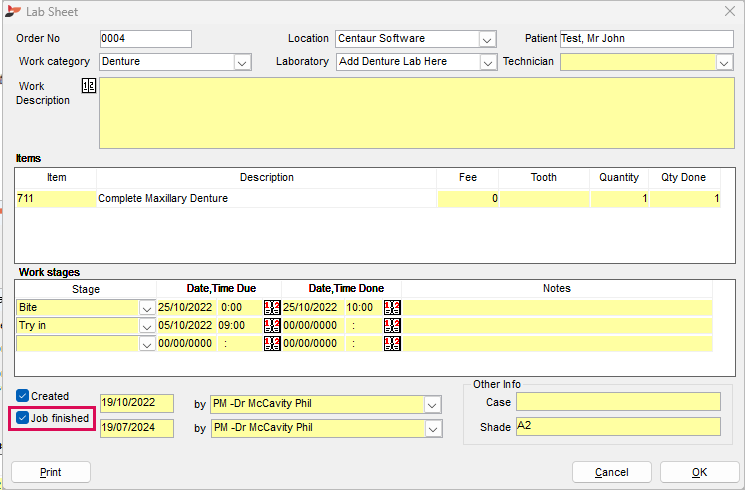Expand the Bite stage dropdown
Viewport: 745px width, 490px height.
tap(147, 308)
